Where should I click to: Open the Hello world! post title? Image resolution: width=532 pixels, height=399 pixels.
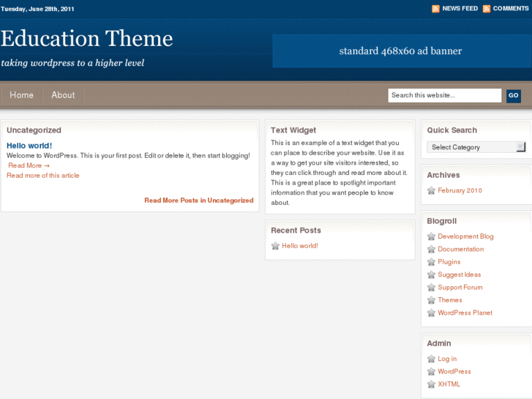tap(29, 146)
